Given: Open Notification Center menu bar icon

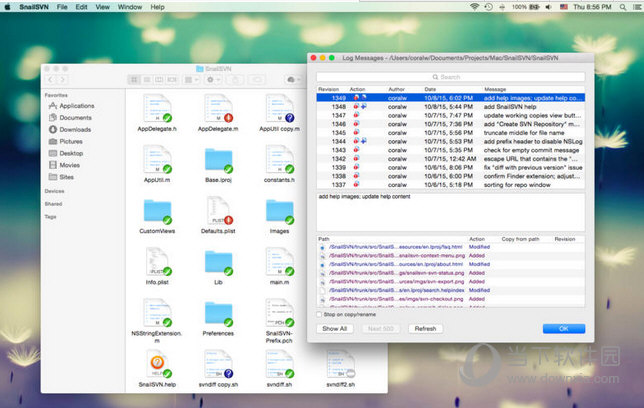Looking at the screenshot, I should [x=636, y=7].
